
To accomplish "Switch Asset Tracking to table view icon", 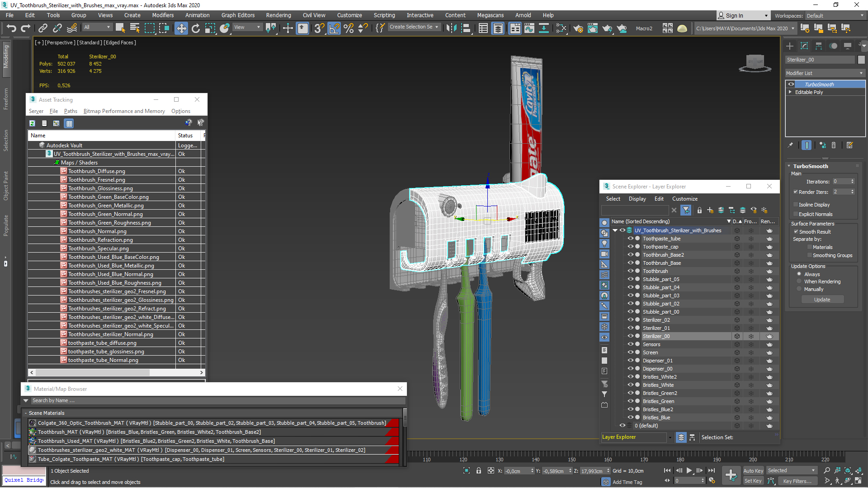I will click(x=69, y=123).
